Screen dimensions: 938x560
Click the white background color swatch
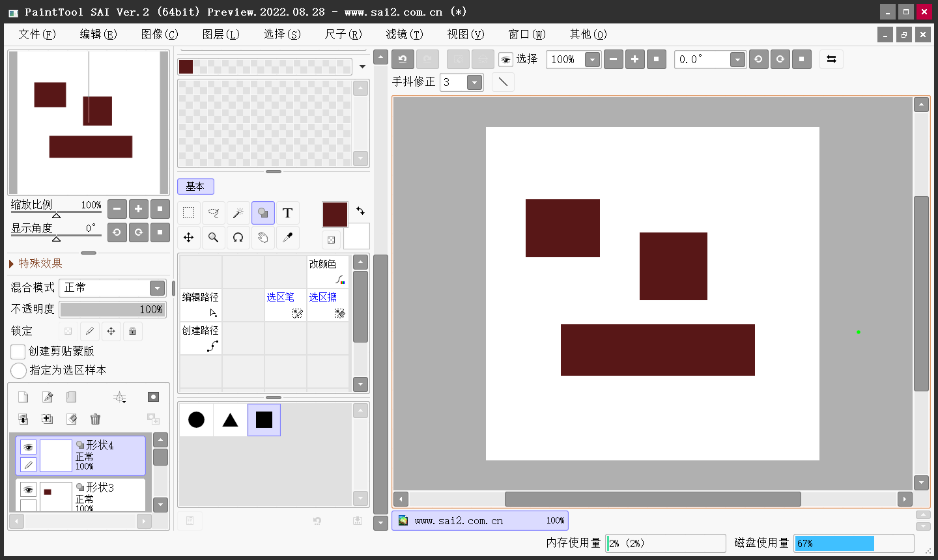point(358,237)
